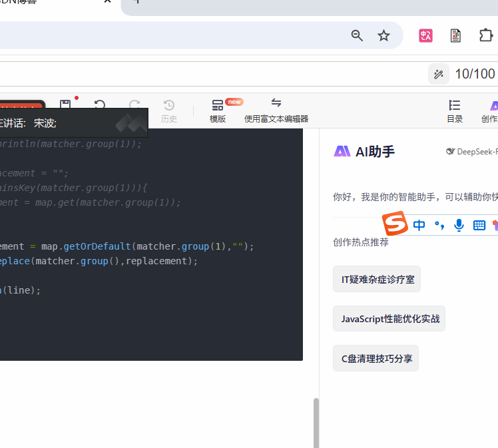Click the speaker name 宋波 overlay
Image resolution: width=498 pixels, height=448 pixels.
45,123
